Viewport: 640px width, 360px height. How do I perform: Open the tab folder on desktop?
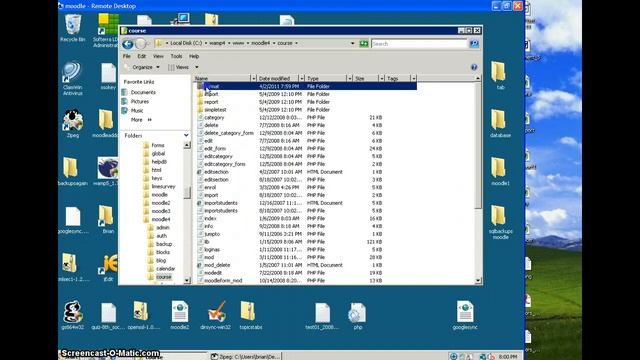[x=500, y=76]
